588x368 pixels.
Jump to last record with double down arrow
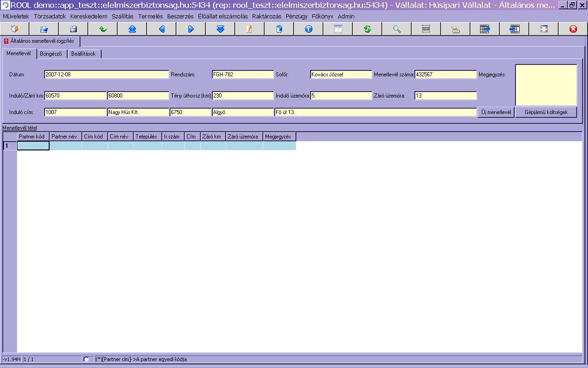click(x=220, y=29)
